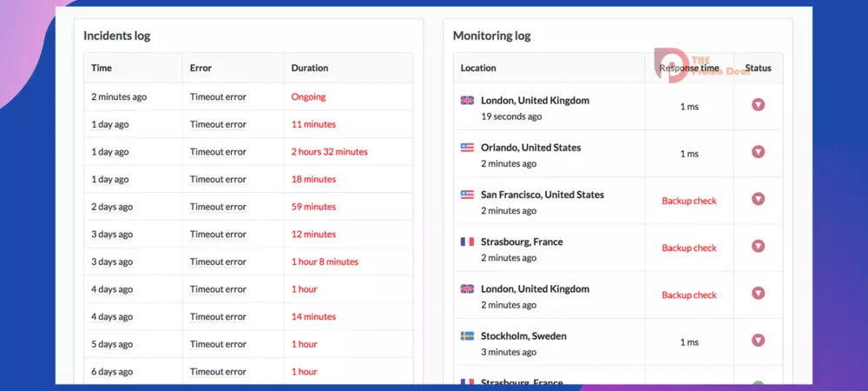This screenshot has height=391, width=868.
Task: Click the 12 minutes duration
Action: 313,235
